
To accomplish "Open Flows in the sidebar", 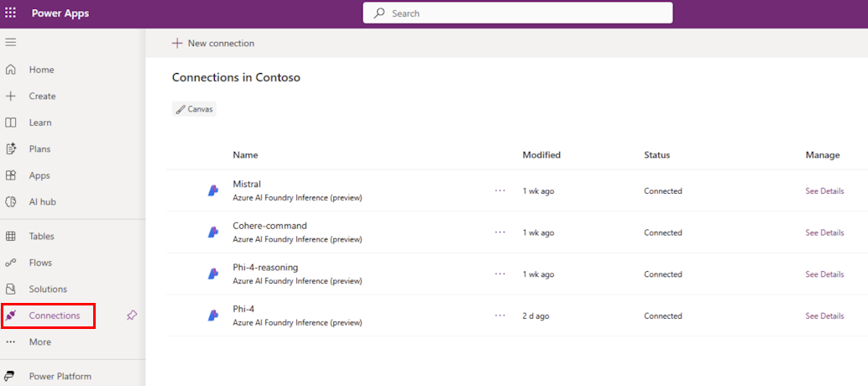I will pyautogui.click(x=40, y=263).
